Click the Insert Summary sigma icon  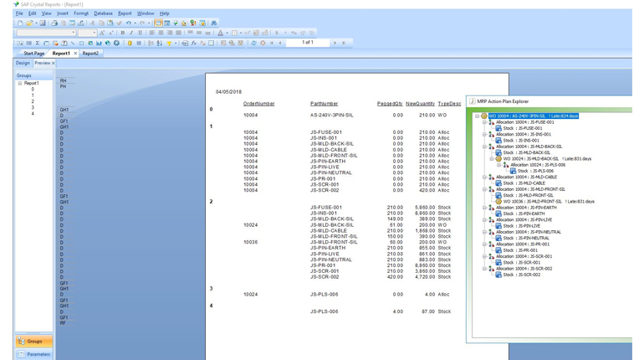pos(38,43)
